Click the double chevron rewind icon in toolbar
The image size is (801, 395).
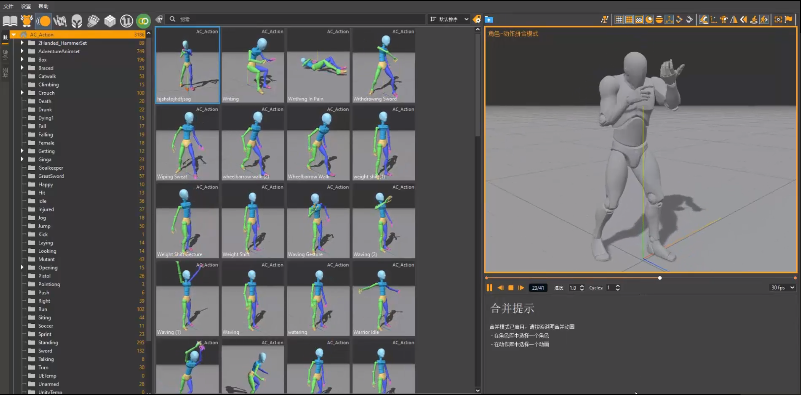[743, 19]
